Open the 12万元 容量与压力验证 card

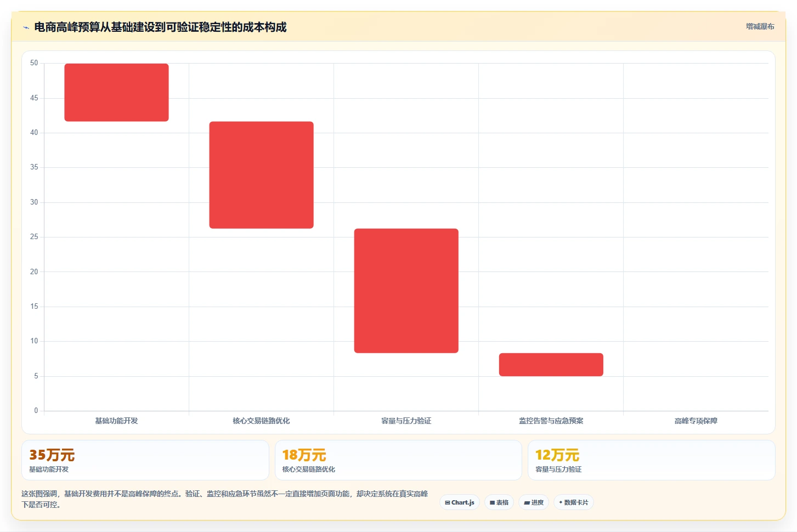pyautogui.click(x=652, y=460)
